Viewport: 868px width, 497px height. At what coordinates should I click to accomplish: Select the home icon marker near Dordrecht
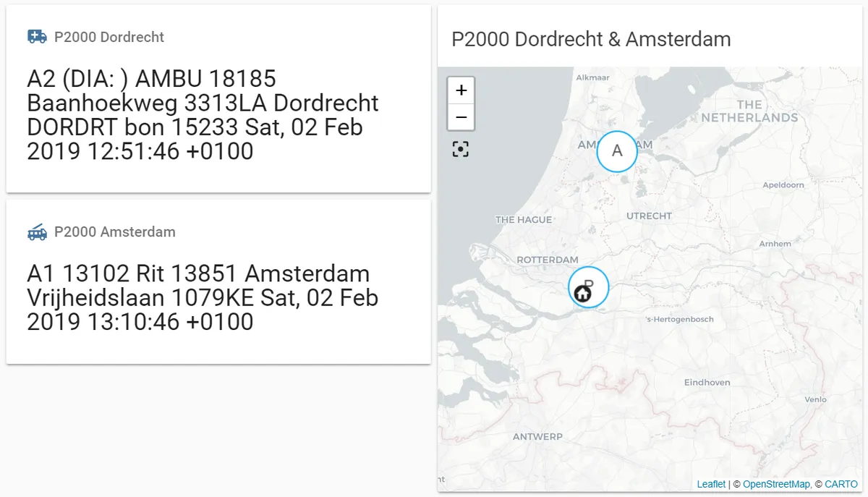coord(582,294)
